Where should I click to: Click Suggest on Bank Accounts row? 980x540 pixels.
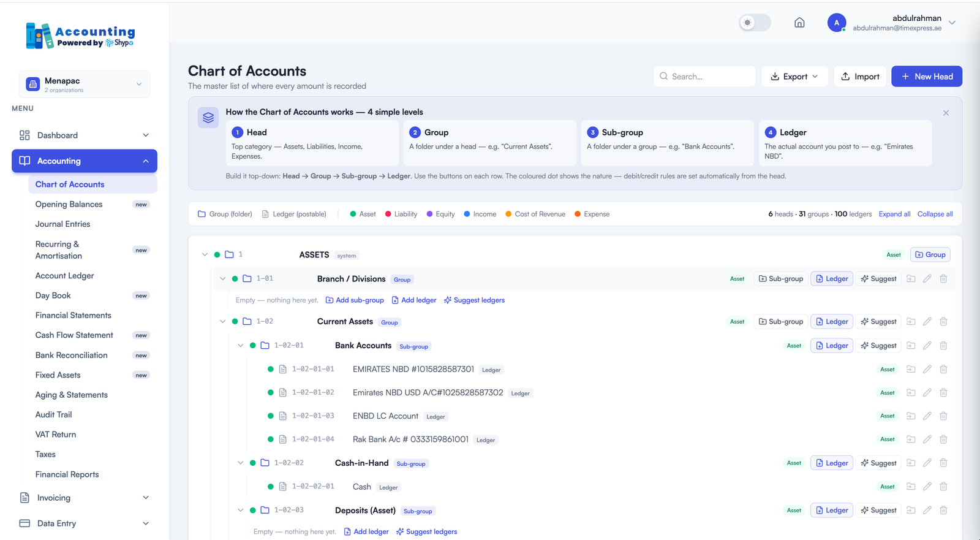click(x=878, y=346)
